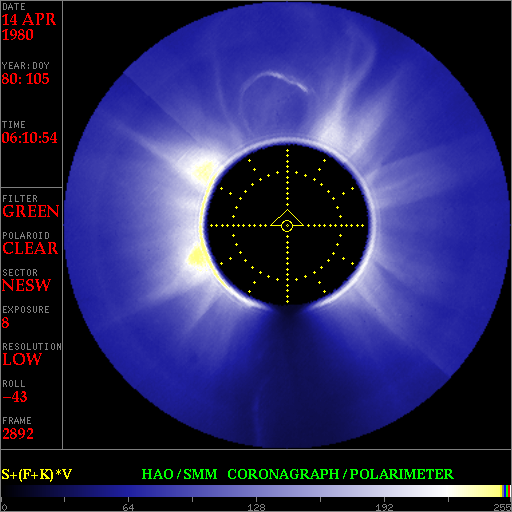This screenshot has height=512, width=512.
Task: Select the 'EXPOSURE' label
Action: point(26,309)
